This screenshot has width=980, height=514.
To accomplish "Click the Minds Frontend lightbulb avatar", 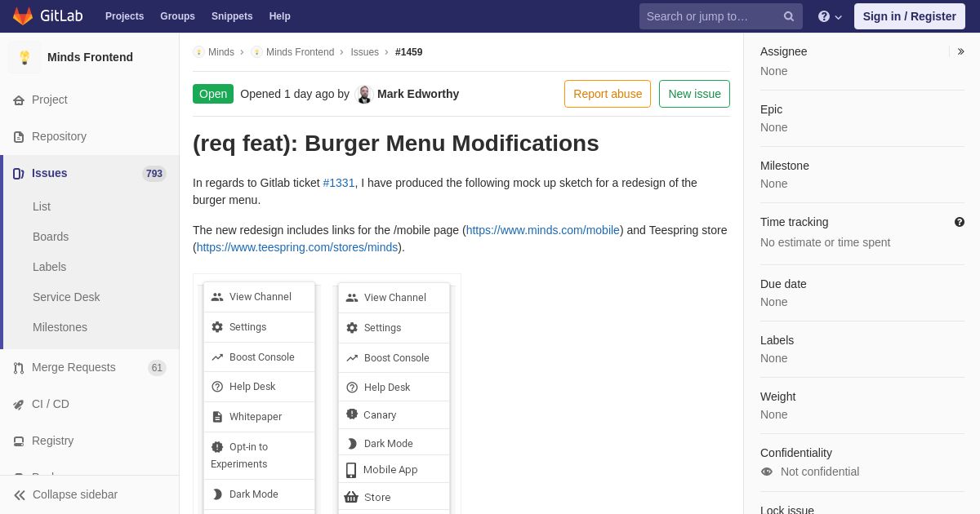I will [24, 57].
